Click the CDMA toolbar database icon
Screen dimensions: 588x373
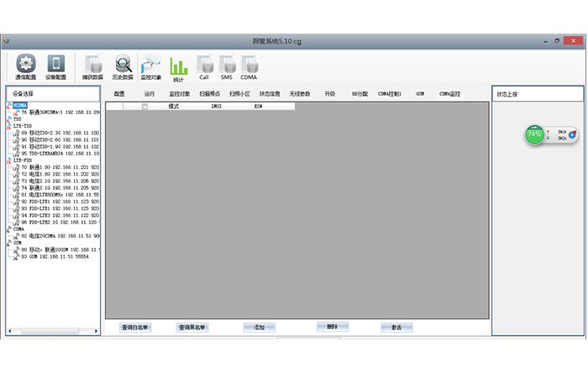249,66
